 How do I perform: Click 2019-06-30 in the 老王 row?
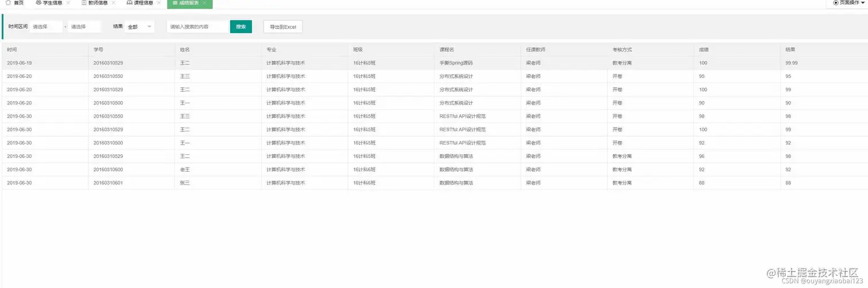click(x=20, y=170)
